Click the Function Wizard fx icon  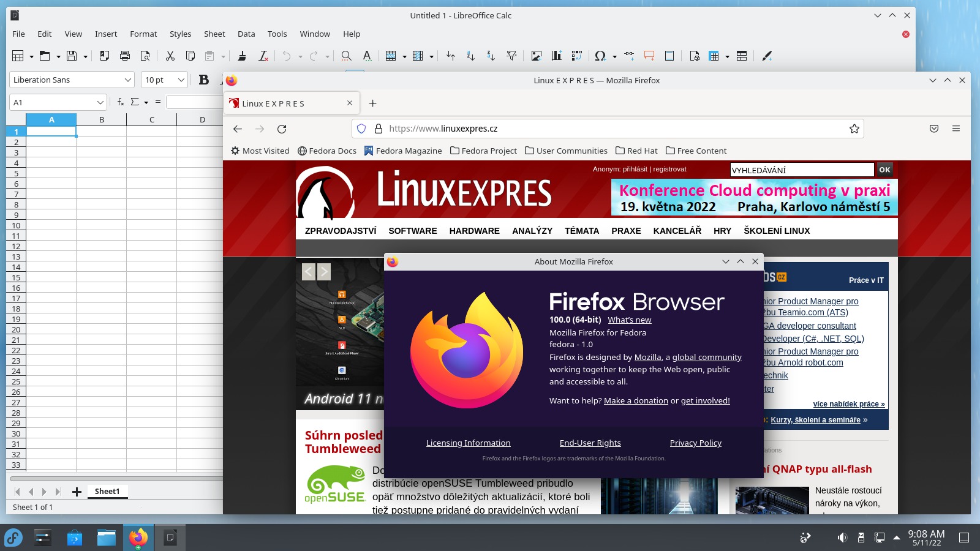pyautogui.click(x=121, y=102)
